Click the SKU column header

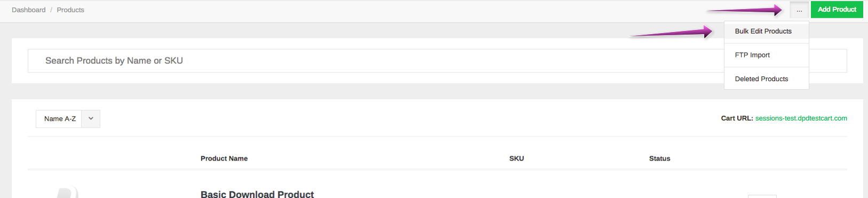point(516,159)
